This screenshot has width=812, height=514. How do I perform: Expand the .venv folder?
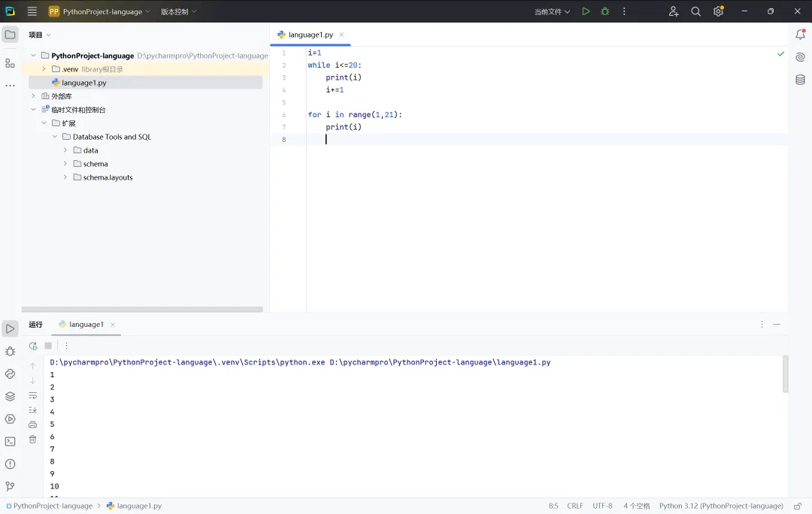click(x=44, y=69)
